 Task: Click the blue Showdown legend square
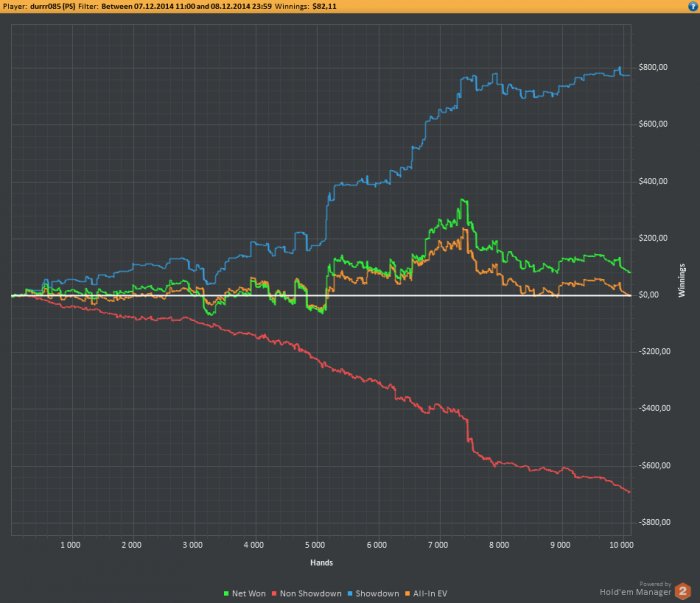pyautogui.click(x=350, y=594)
